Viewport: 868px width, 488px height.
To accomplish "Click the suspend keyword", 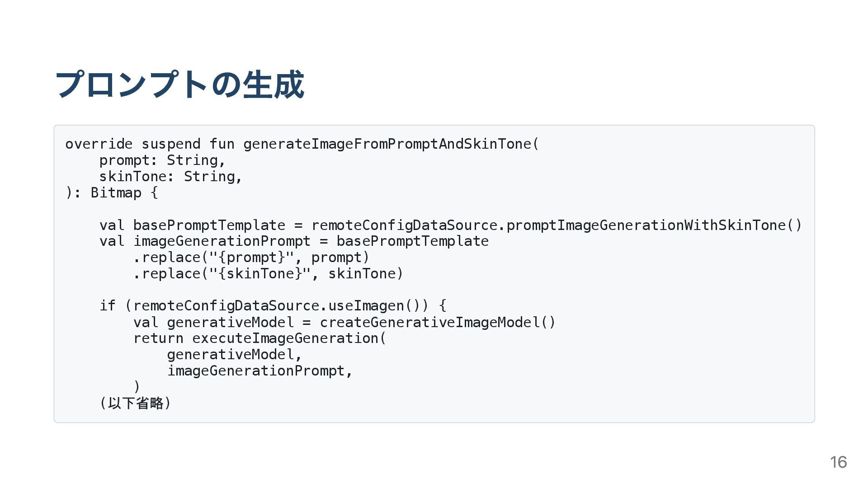I will click(x=171, y=144).
